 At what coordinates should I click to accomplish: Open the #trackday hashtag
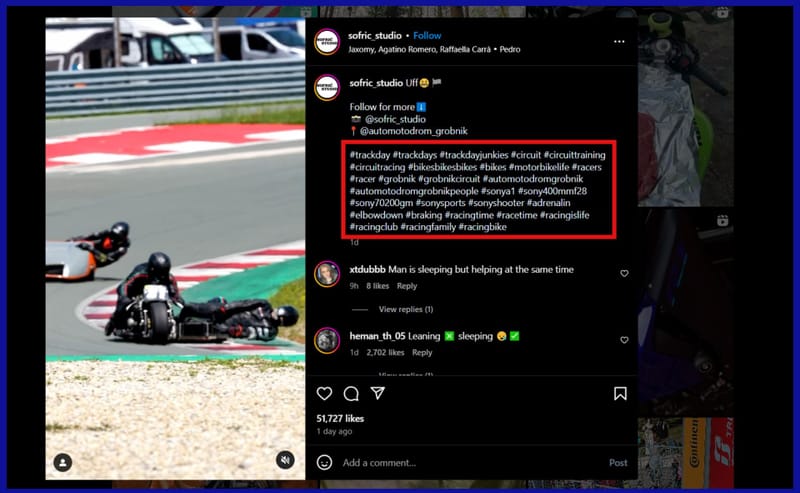(370, 155)
